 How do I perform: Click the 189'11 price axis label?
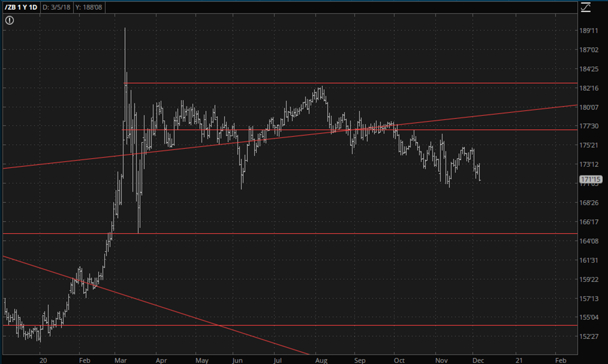[589, 31]
